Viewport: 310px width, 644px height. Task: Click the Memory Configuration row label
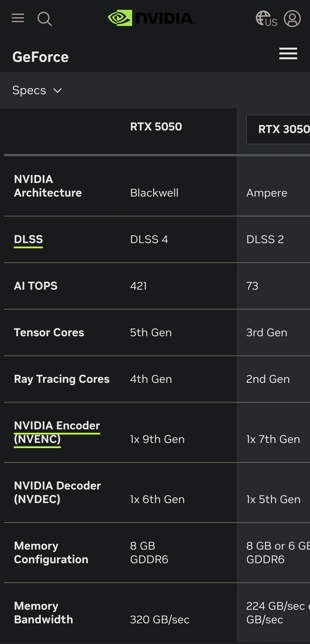click(51, 552)
